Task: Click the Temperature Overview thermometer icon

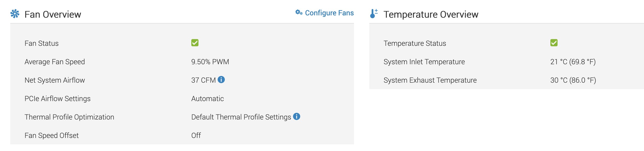Action: point(374,14)
